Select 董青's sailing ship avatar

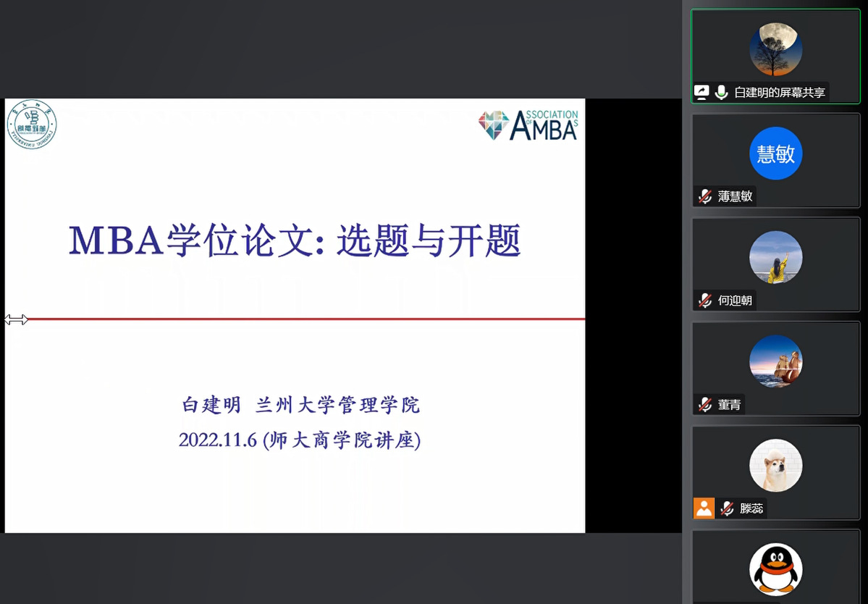pyautogui.click(x=775, y=361)
